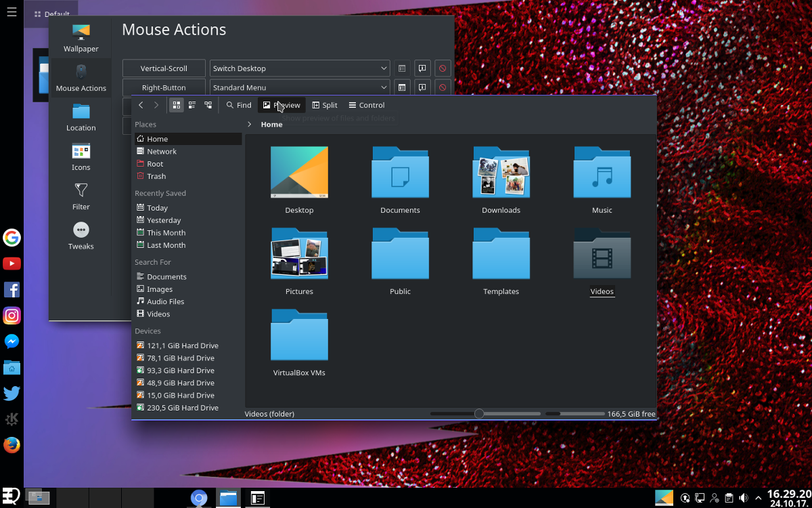Open Instagram from the left dock
This screenshot has height=508, width=812.
point(12,316)
